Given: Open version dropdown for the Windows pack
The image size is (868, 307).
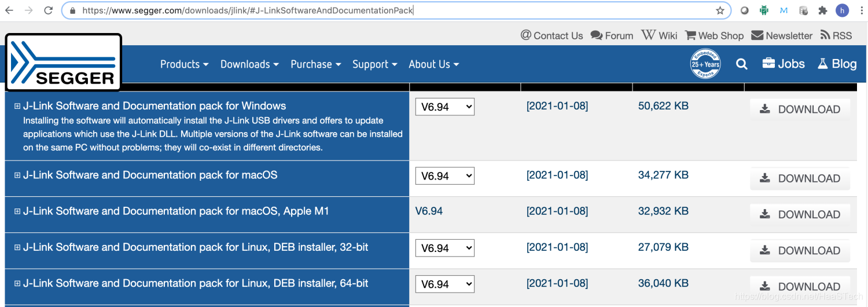Looking at the screenshot, I should pyautogui.click(x=444, y=107).
